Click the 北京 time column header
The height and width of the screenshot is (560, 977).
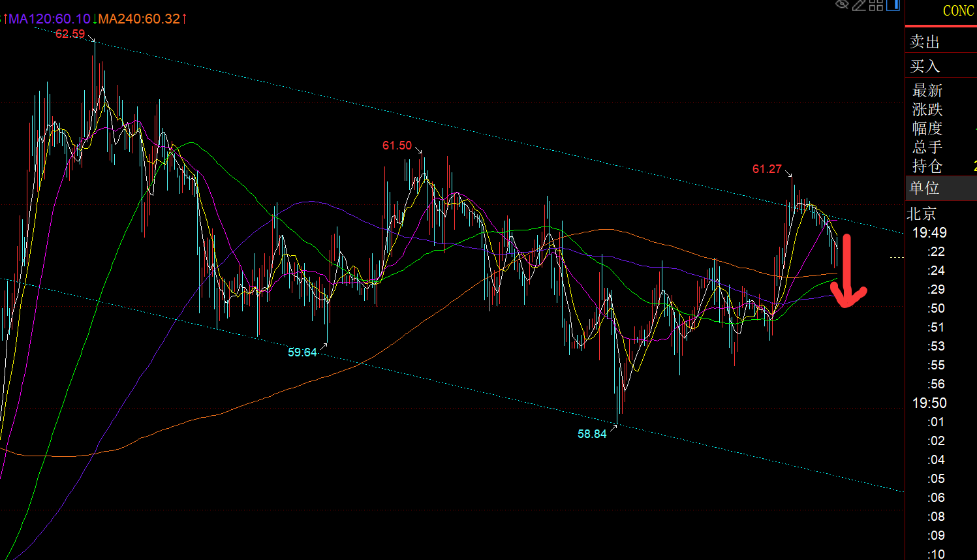(x=922, y=213)
